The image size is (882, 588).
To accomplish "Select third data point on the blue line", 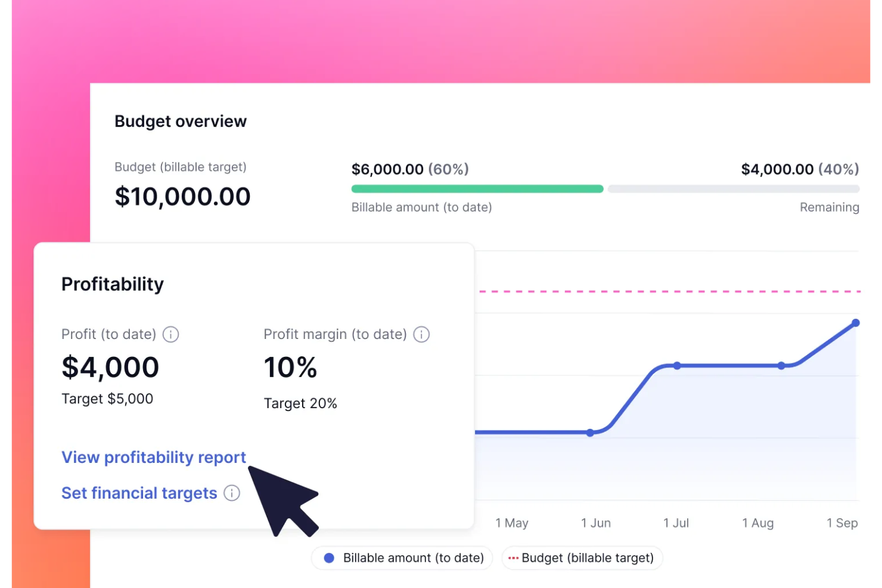I will coord(781,366).
